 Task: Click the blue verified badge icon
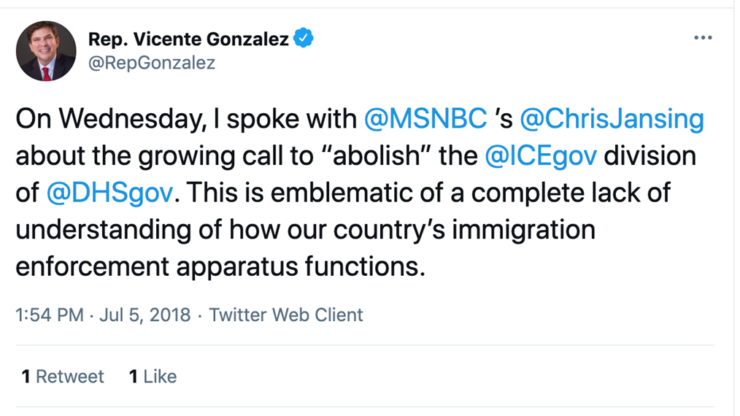(x=304, y=39)
